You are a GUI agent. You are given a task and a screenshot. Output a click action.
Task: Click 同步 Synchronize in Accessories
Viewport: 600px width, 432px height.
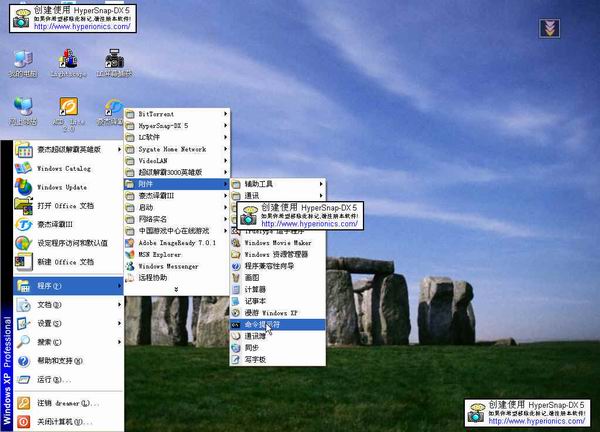[278, 348]
